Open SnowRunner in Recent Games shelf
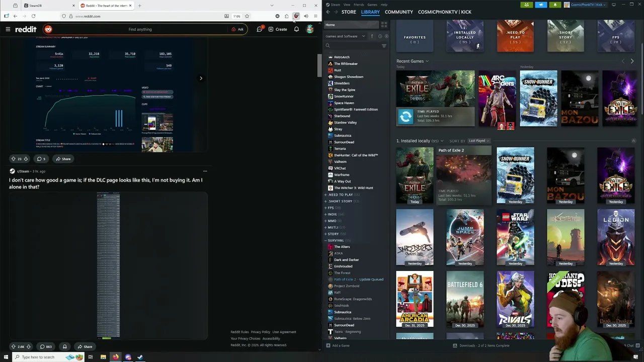The image size is (644, 362). click(538, 99)
